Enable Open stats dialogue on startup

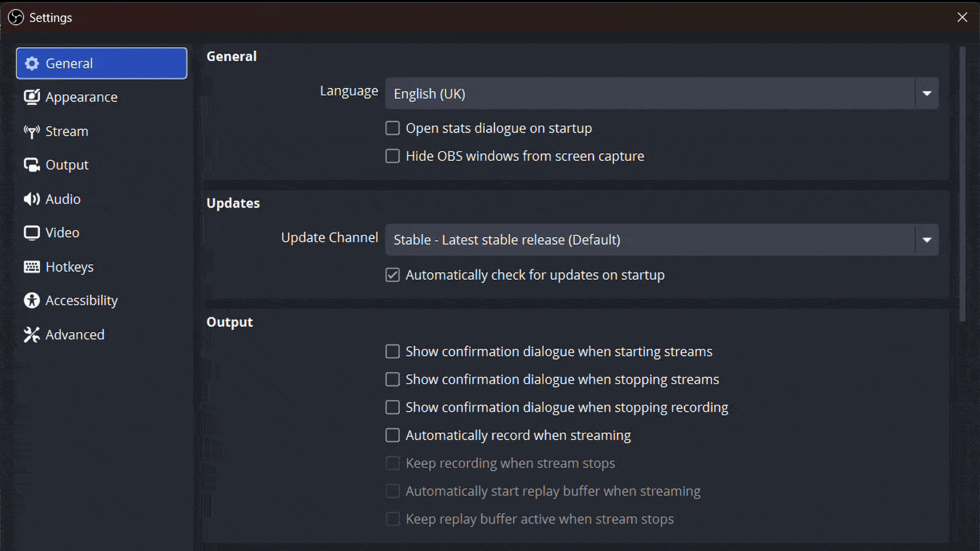point(392,128)
